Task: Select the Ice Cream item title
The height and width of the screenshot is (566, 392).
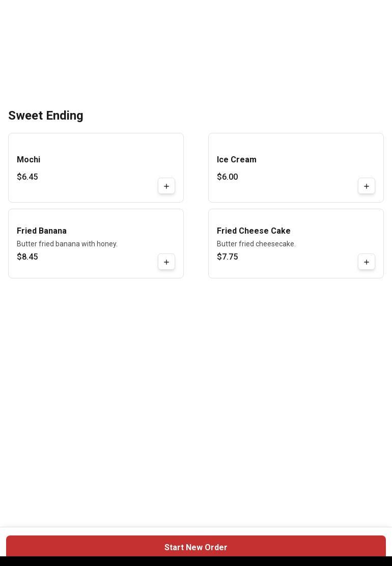Action: 237,160
